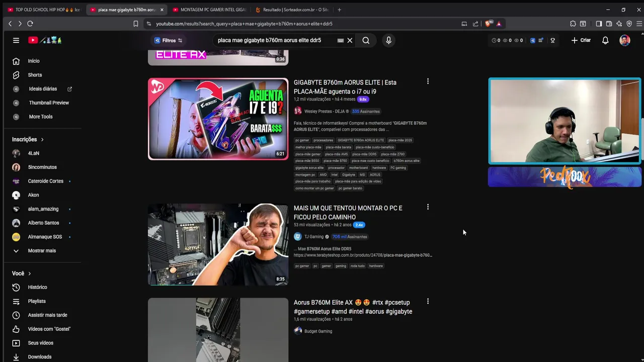The image size is (644, 362).
Task: Close the placa mae gigabyte tab
Action: pos(162,10)
